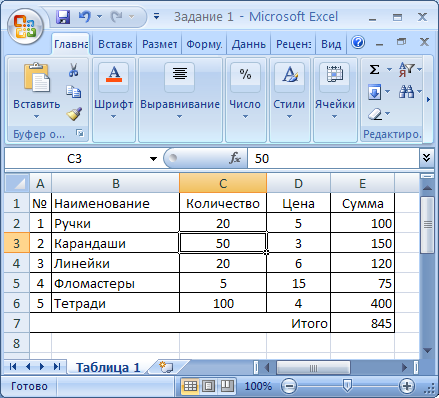Select the Карандаши cell
Screen dimensions: 439x398
coord(115,243)
